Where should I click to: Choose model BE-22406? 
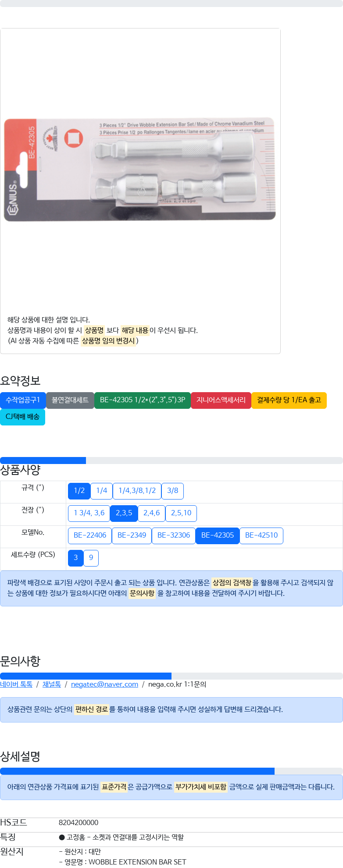point(90,535)
